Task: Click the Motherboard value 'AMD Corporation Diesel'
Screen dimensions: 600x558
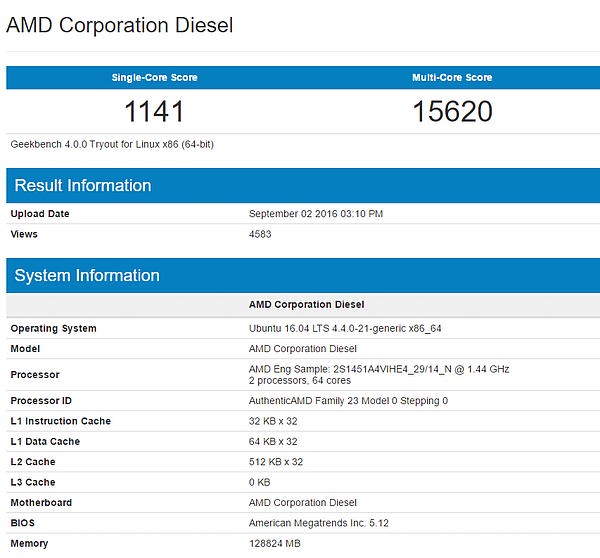Action: pos(302,503)
